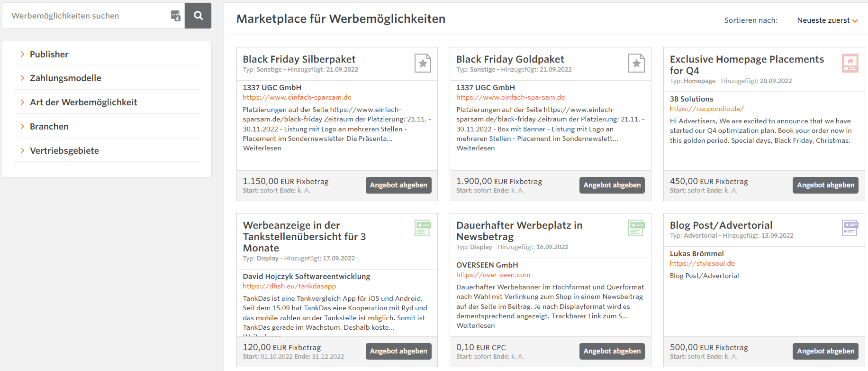Click Angebot abgeben for Black Friday Silberpaket

[398, 185]
